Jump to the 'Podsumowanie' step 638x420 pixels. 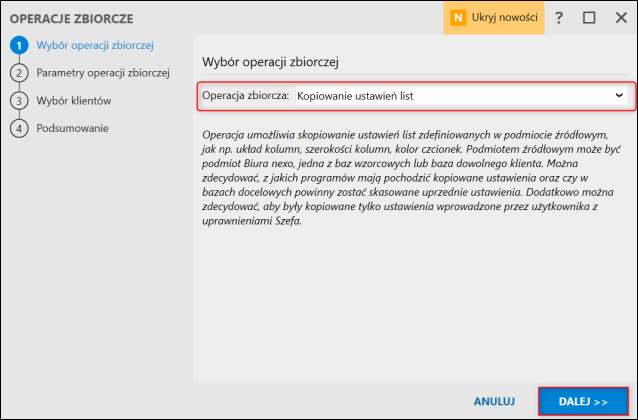click(72, 128)
